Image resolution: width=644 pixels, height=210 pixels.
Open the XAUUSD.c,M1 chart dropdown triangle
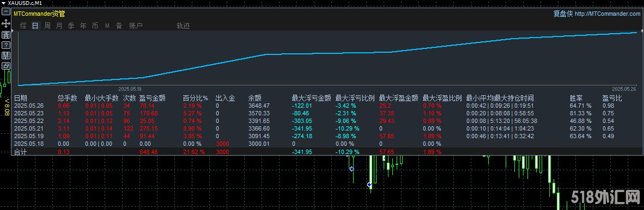[3, 3]
